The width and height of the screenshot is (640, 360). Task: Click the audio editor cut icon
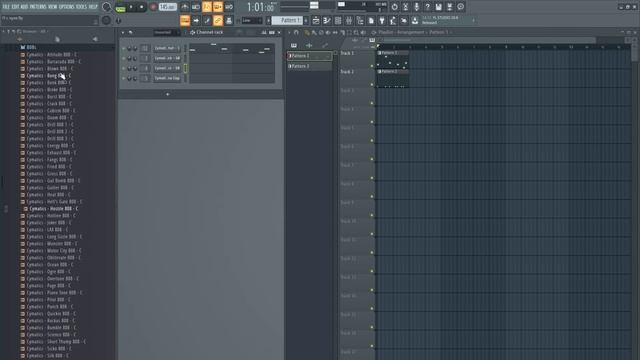tap(405, 7)
